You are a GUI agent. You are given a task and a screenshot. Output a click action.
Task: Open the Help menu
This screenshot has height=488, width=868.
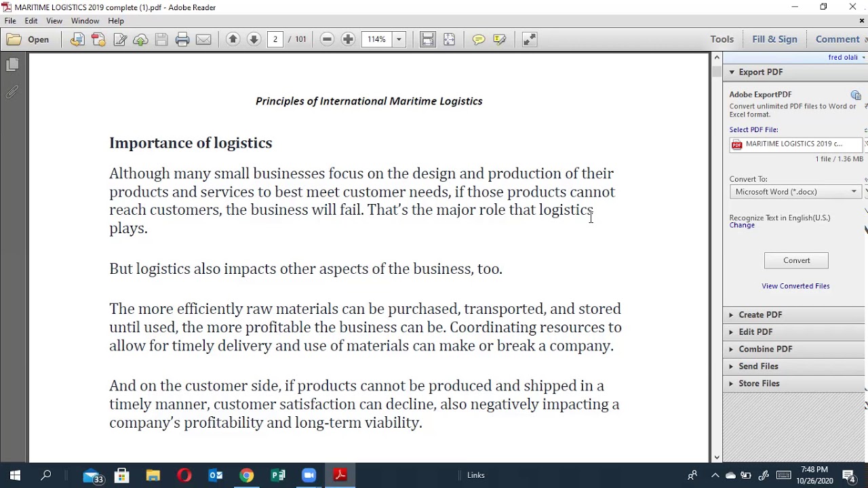tap(116, 21)
